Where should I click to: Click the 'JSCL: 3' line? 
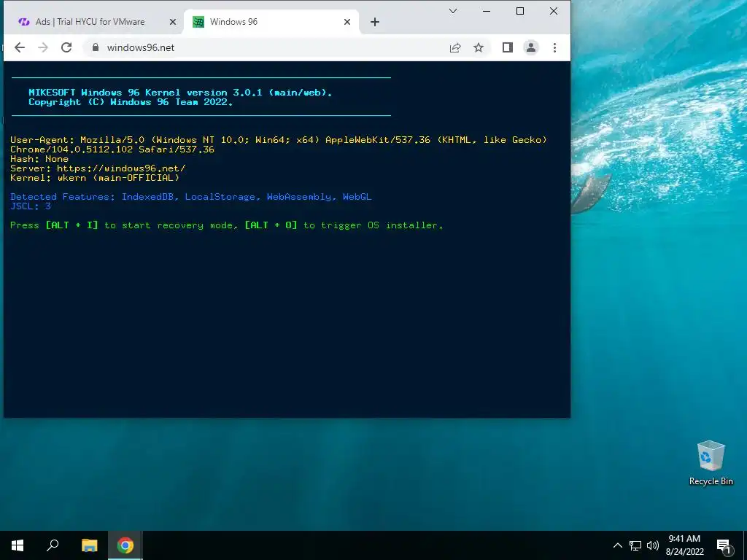tap(31, 206)
